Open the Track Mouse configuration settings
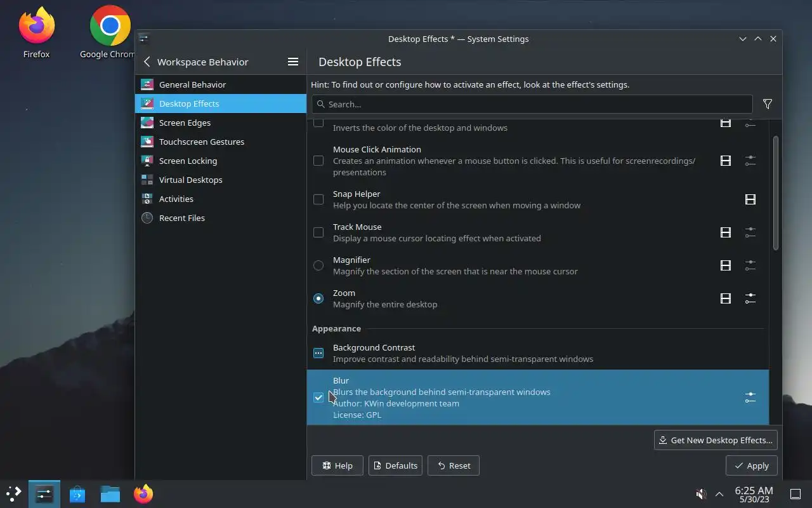This screenshot has width=812, height=508. (750, 232)
